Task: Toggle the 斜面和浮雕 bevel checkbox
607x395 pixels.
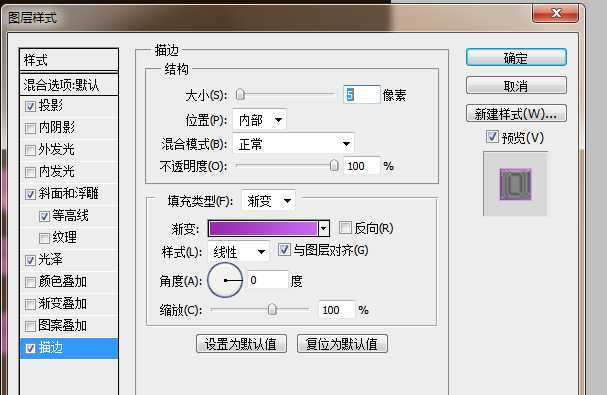Action: click(x=30, y=194)
